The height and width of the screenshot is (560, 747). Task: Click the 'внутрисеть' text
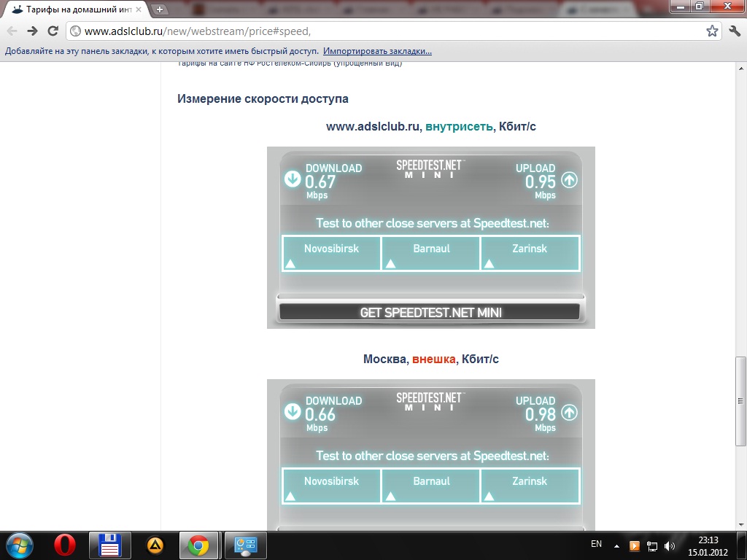pyautogui.click(x=459, y=127)
